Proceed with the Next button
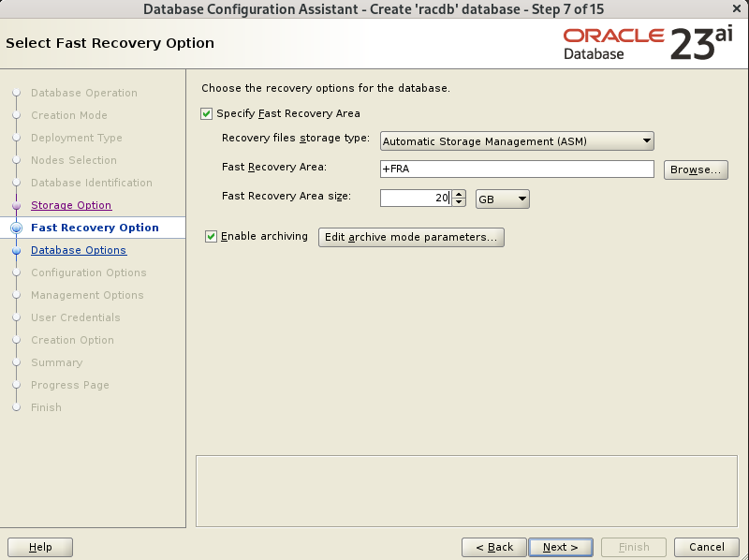This screenshot has height=560, width=749. coord(560,547)
